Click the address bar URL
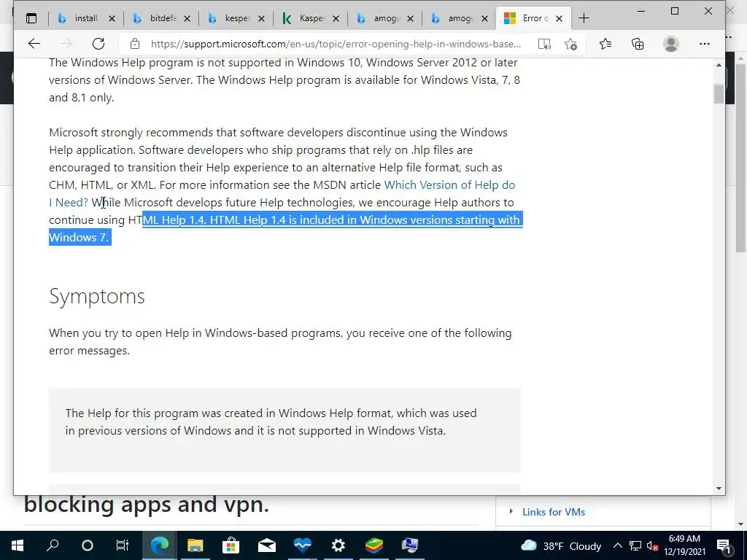Viewport: 747px width, 560px height. [336, 44]
